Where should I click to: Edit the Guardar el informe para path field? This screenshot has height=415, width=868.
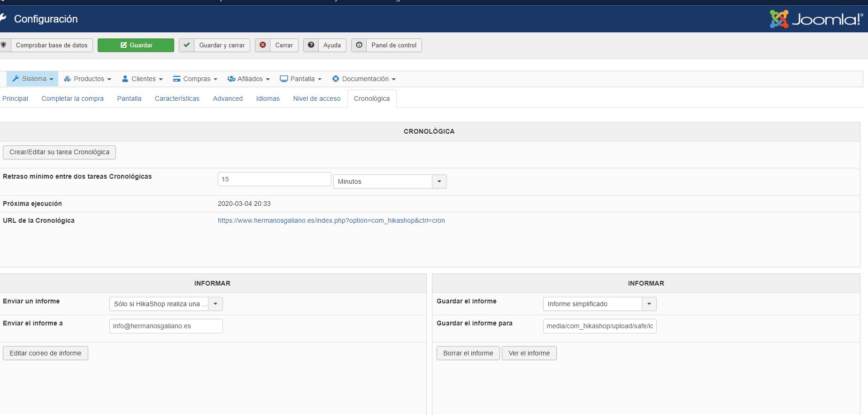pos(600,326)
